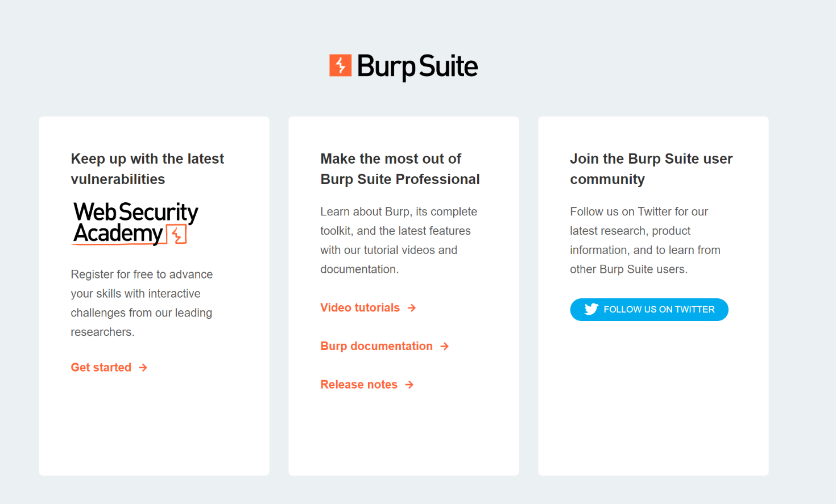The image size is (836, 504).
Task: Click the Burp Suite wordmark text
Action: point(417,67)
